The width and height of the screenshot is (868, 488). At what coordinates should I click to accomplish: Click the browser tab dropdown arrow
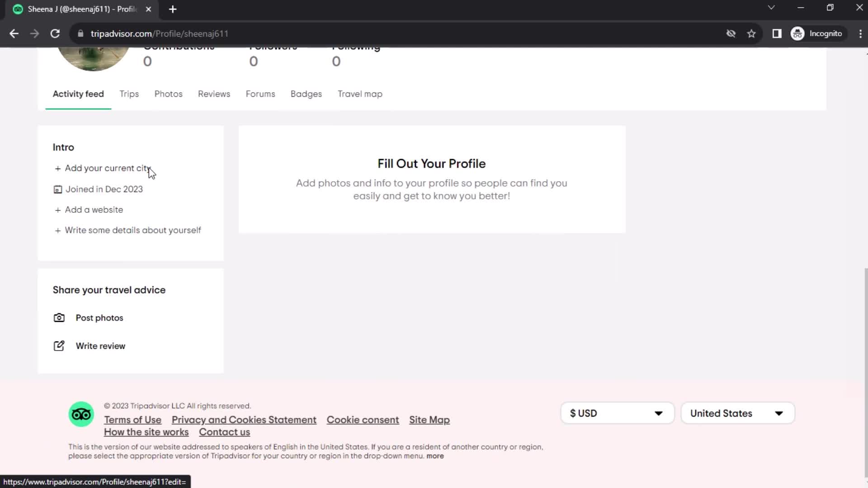click(x=771, y=8)
